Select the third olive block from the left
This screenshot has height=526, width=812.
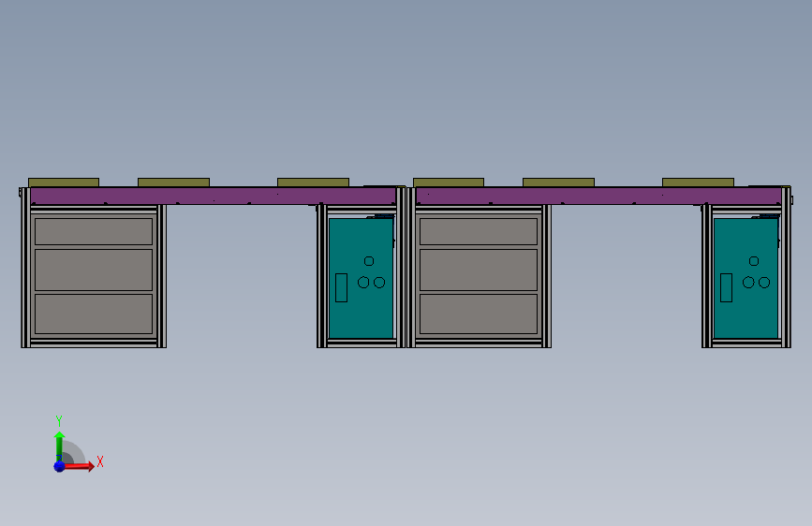point(314,183)
